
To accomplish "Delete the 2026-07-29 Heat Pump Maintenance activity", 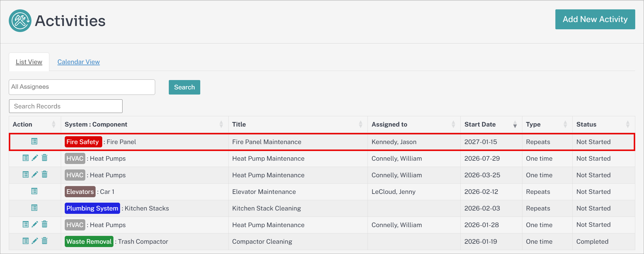I will tap(44, 158).
